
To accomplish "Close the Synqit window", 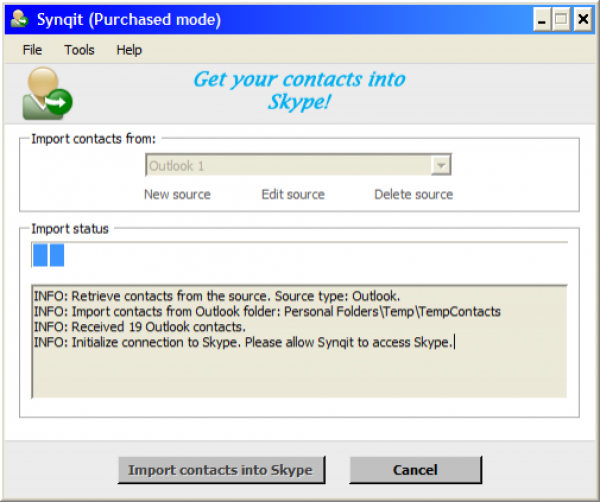I will click(581, 19).
